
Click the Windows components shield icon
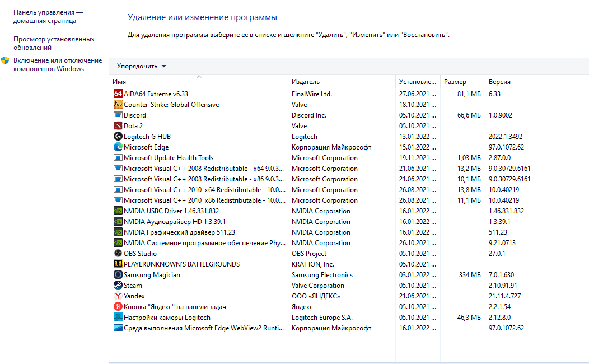tap(5, 60)
